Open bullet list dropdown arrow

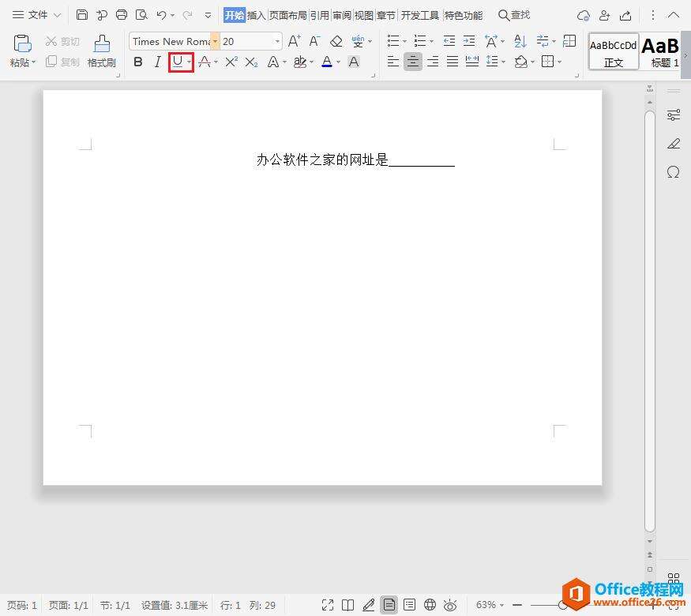coord(405,41)
